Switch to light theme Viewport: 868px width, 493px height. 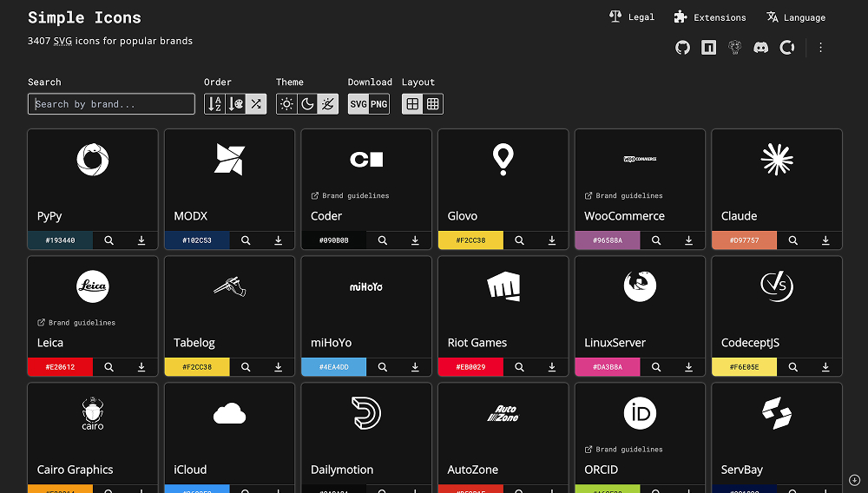click(x=286, y=104)
